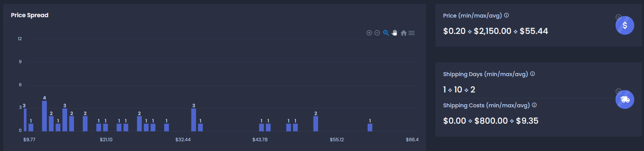The width and height of the screenshot is (644, 151).
Task: Click info icon beside Price (min/max/avg)
Action: tap(506, 15)
